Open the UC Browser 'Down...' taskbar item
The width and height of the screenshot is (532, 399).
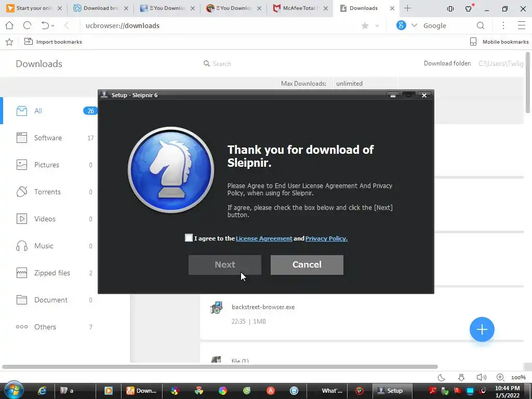pyautogui.click(x=142, y=391)
